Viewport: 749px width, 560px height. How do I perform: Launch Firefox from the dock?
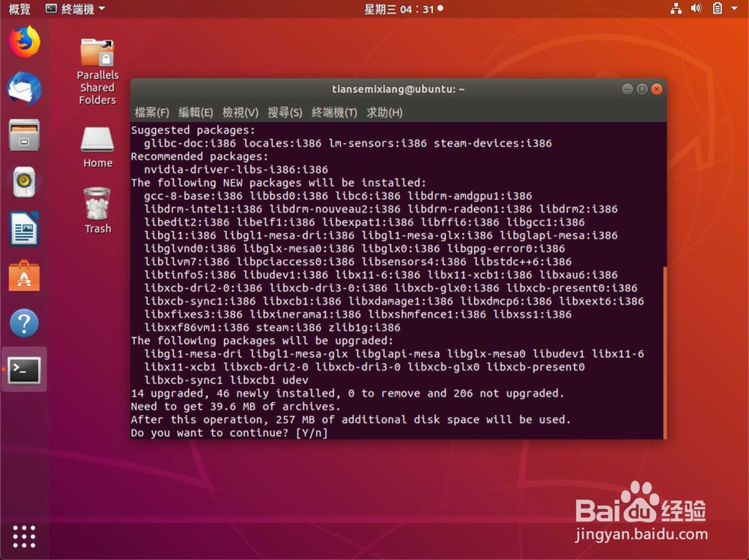pos(25,42)
